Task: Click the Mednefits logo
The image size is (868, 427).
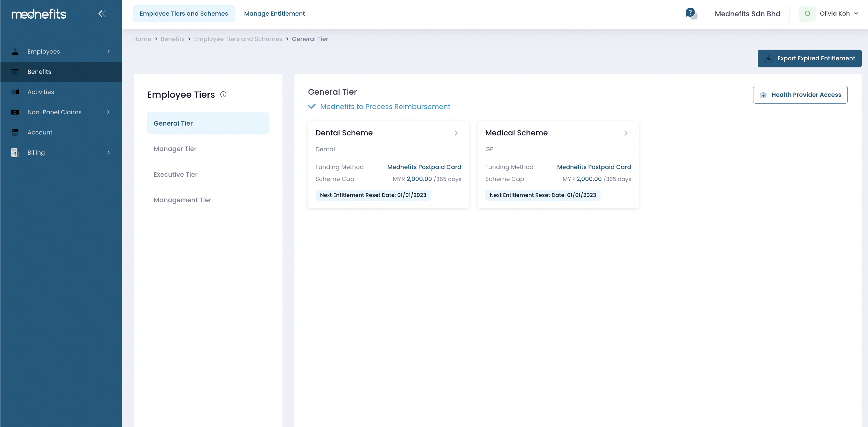Action: (39, 13)
